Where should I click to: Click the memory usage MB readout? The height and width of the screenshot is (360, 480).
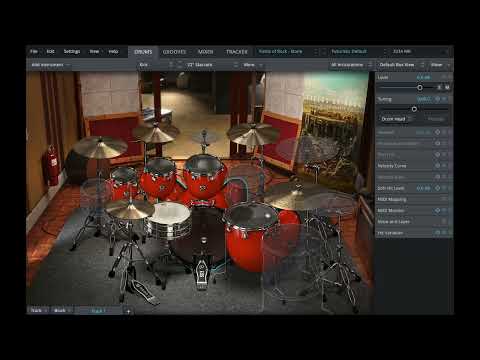(x=402, y=51)
